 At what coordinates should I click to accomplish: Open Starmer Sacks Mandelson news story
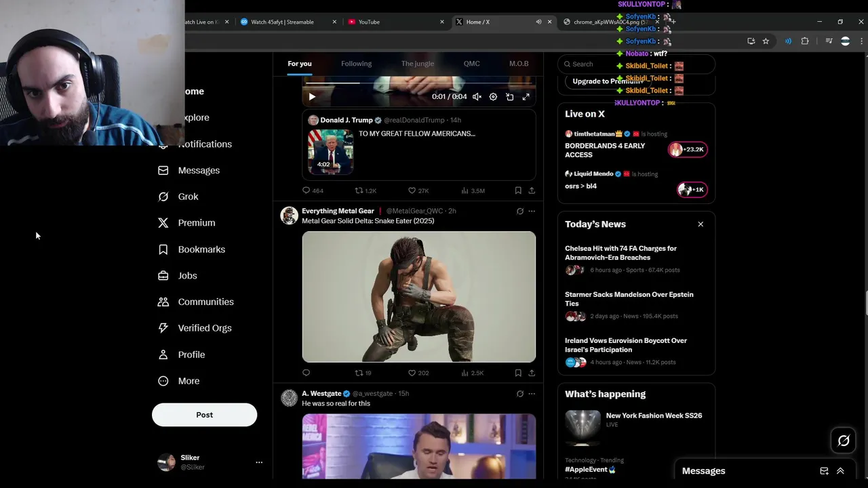pos(636,305)
